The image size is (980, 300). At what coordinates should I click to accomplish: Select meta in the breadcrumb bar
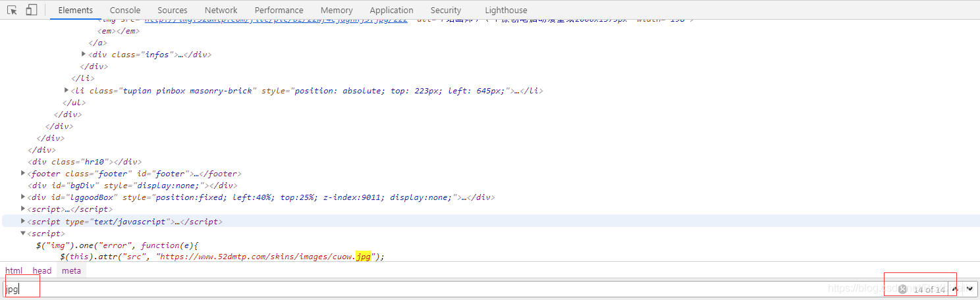point(72,270)
